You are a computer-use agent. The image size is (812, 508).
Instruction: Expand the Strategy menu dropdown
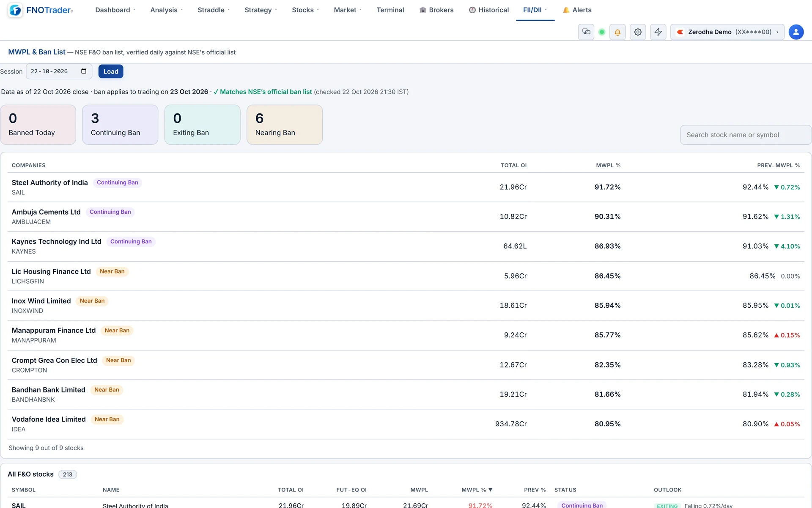click(261, 10)
